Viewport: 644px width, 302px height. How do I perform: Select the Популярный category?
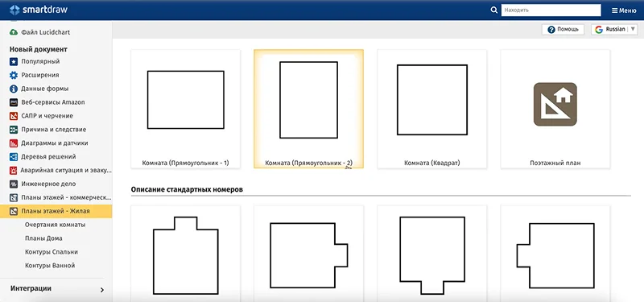tap(41, 62)
